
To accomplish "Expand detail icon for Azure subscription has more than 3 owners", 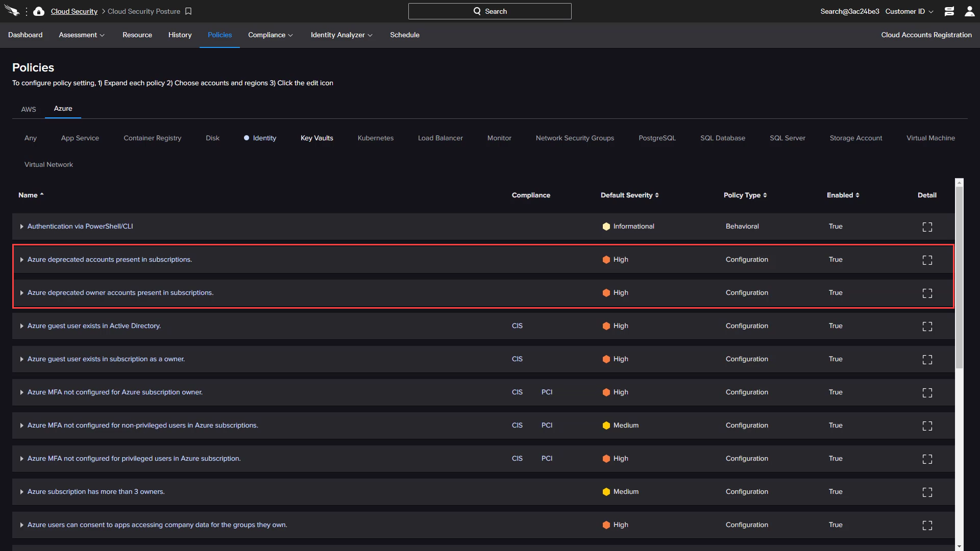I will pos(927,492).
